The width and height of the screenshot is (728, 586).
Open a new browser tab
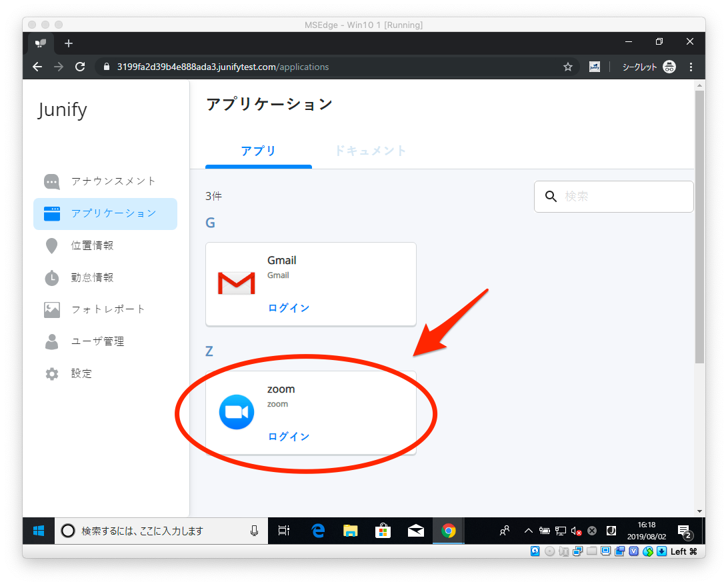69,43
